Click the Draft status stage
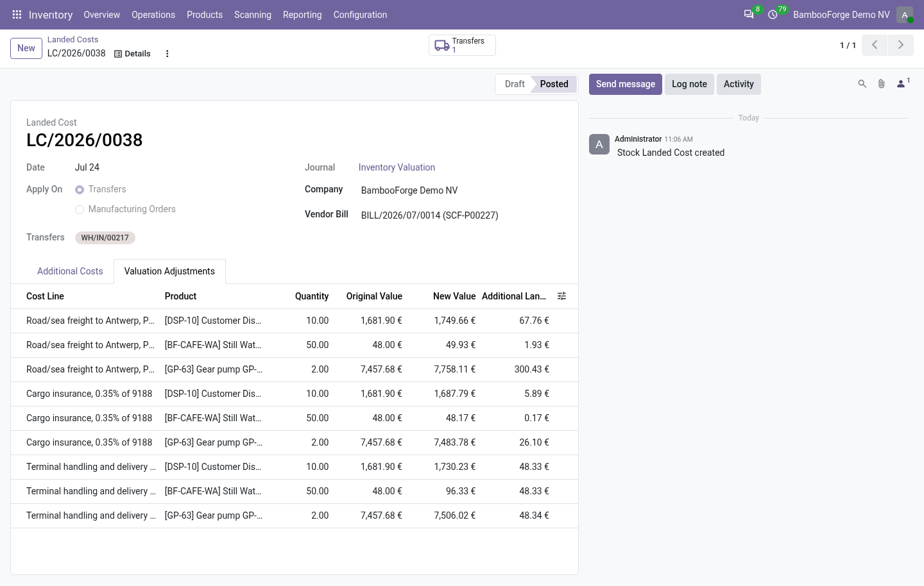The image size is (924, 586). point(515,84)
